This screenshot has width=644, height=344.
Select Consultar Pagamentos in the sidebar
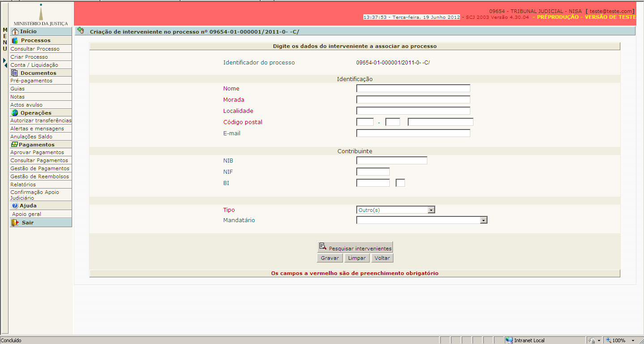[x=39, y=160]
